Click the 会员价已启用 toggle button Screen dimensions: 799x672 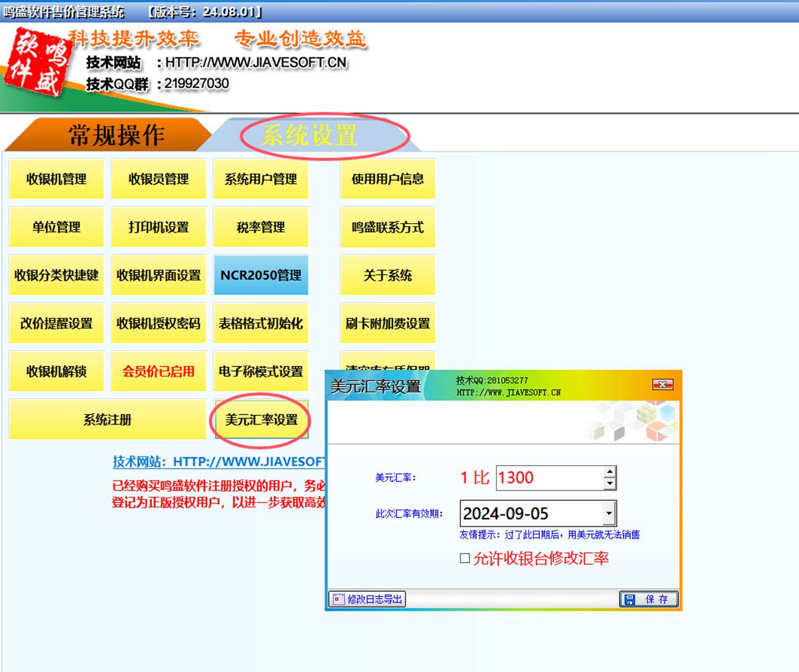coord(159,372)
